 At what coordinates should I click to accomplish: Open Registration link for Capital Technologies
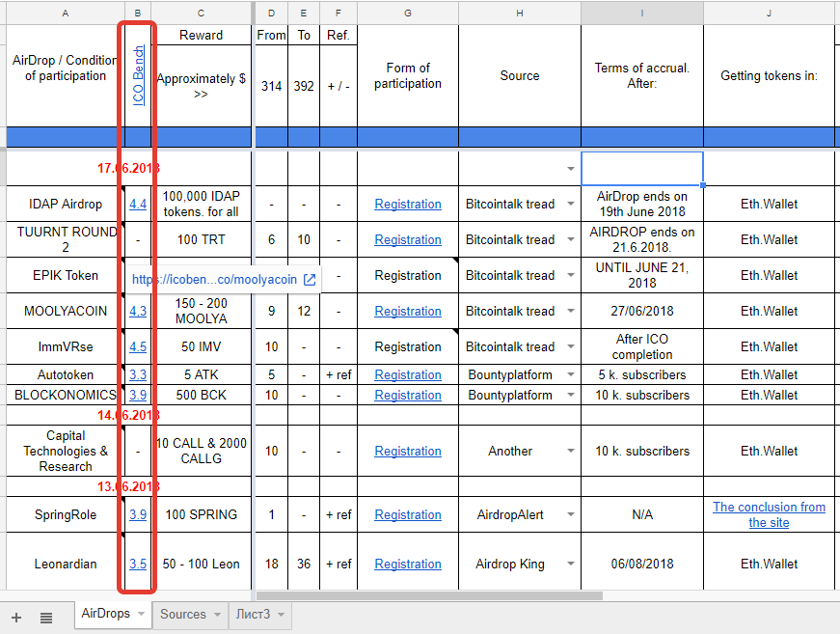pyautogui.click(x=408, y=451)
